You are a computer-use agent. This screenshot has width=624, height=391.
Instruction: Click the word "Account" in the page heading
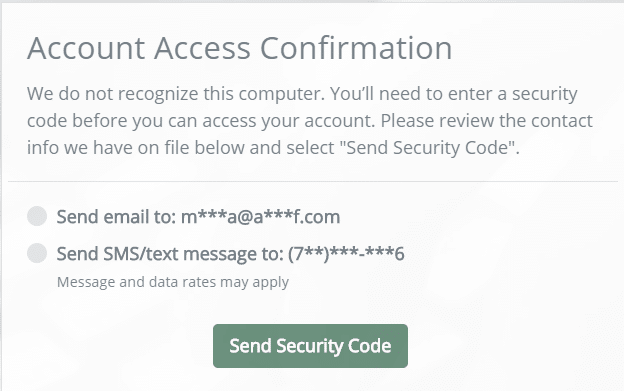click(x=86, y=48)
